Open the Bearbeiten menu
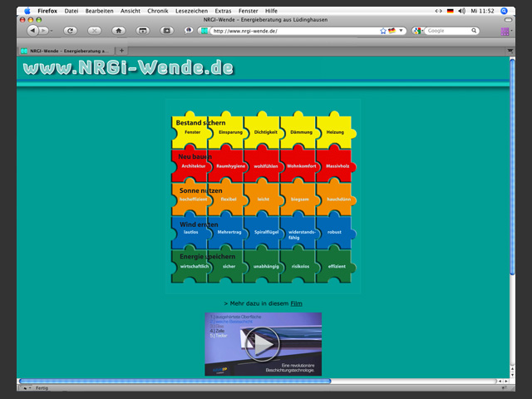This screenshot has width=532, height=399. tap(100, 11)
